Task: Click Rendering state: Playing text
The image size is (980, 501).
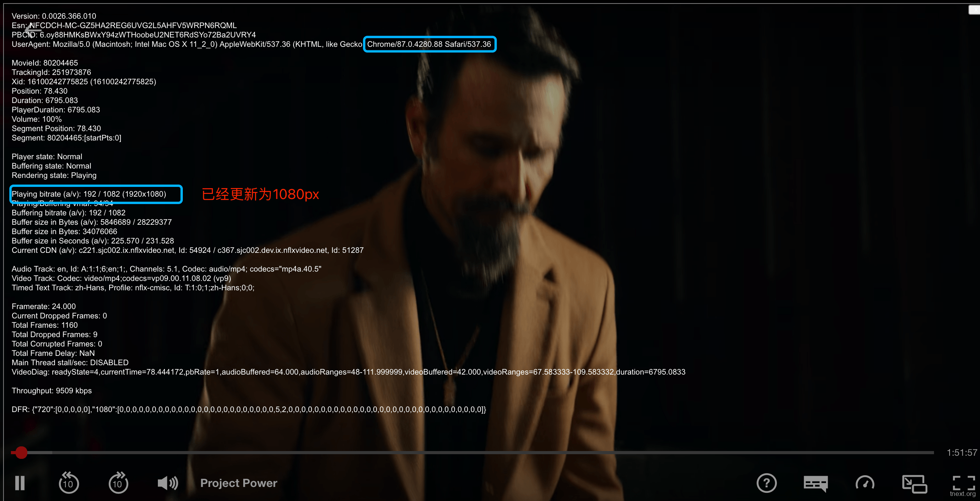Action: [x=54, y=175]
